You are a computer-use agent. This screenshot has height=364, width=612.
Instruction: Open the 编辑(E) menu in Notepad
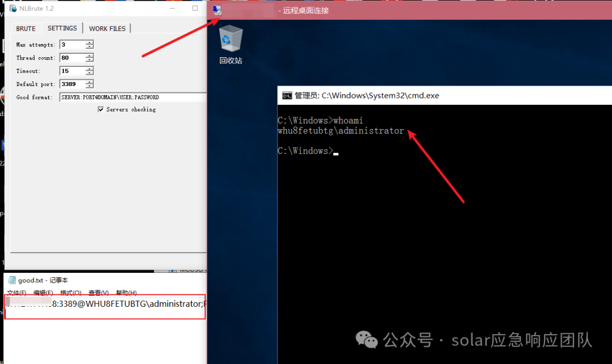(x=43, y=292)
